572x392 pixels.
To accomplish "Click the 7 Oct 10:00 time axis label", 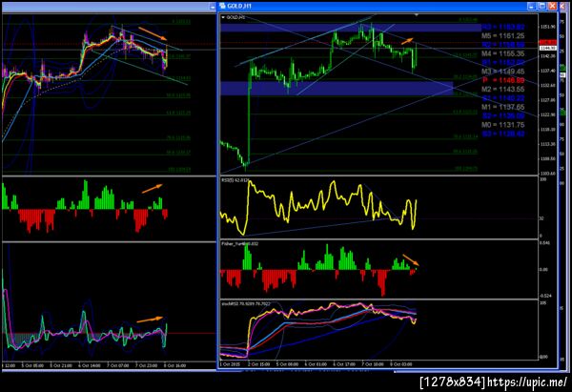I will [x=373, y=364].
